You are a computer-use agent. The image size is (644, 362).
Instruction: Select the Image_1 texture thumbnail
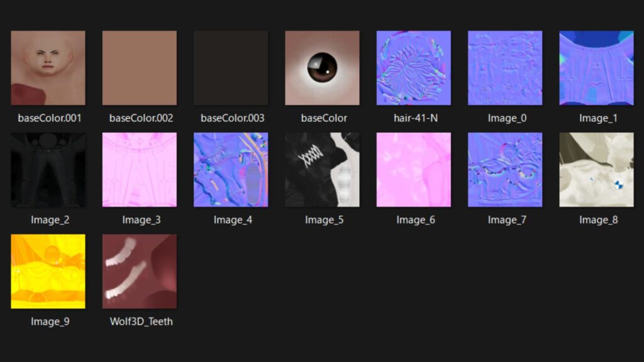tap(596, 68)
